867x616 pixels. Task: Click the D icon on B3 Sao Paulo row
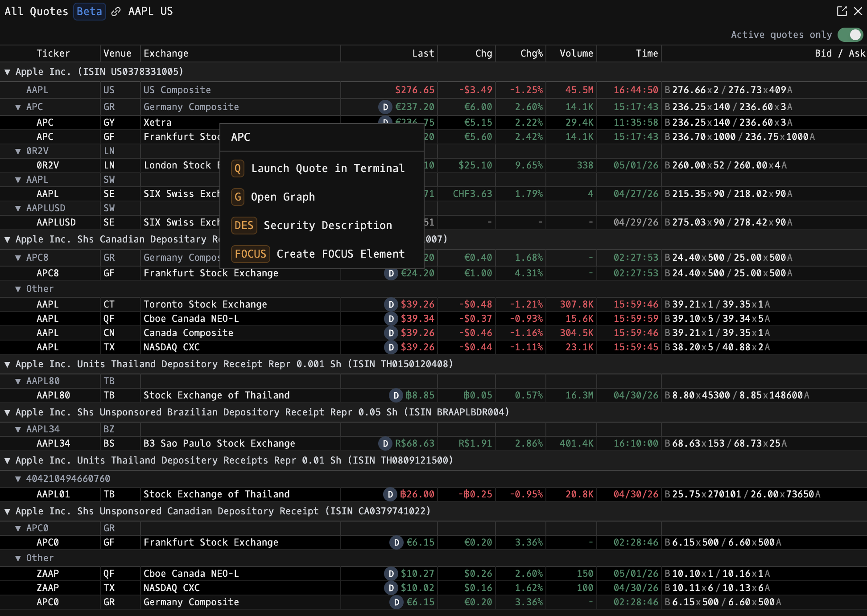pos(385,444)
